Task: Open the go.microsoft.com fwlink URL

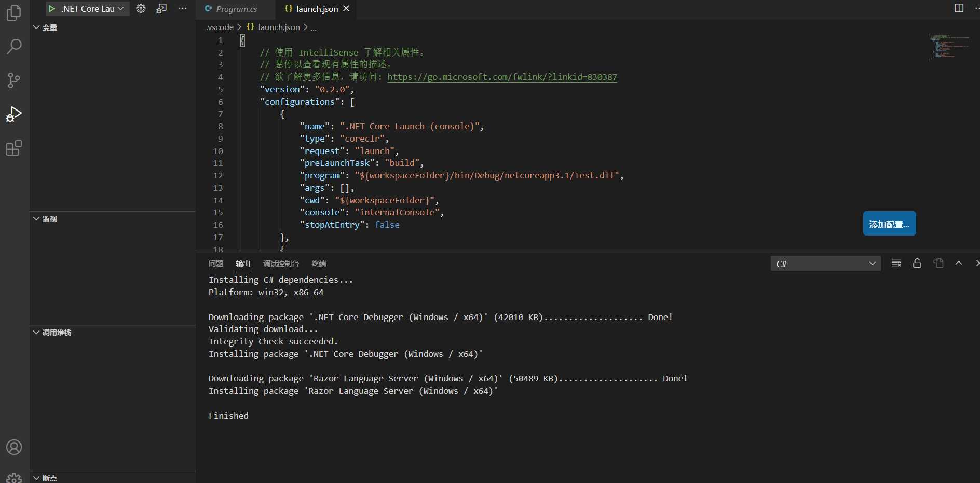Action: click(502, 77)
